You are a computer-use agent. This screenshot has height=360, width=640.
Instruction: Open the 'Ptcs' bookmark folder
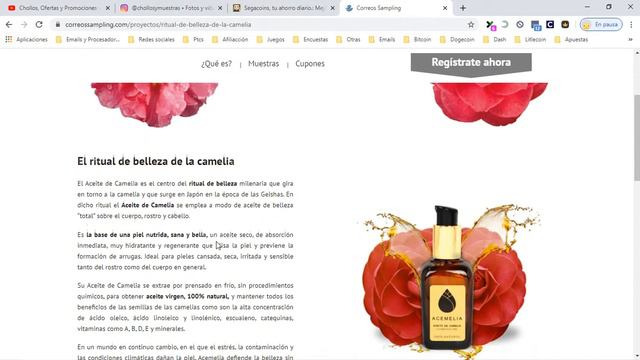(x=193, y=40)
